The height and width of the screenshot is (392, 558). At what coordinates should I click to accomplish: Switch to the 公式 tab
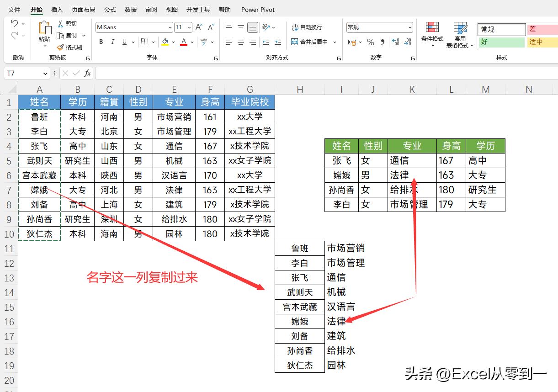coord(110,10)
